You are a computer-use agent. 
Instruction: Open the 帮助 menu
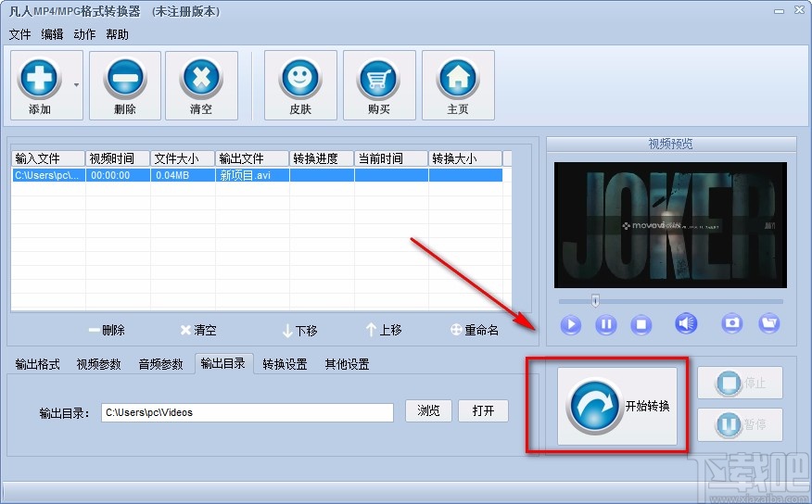pyautogui.click(x=117, y=34)
